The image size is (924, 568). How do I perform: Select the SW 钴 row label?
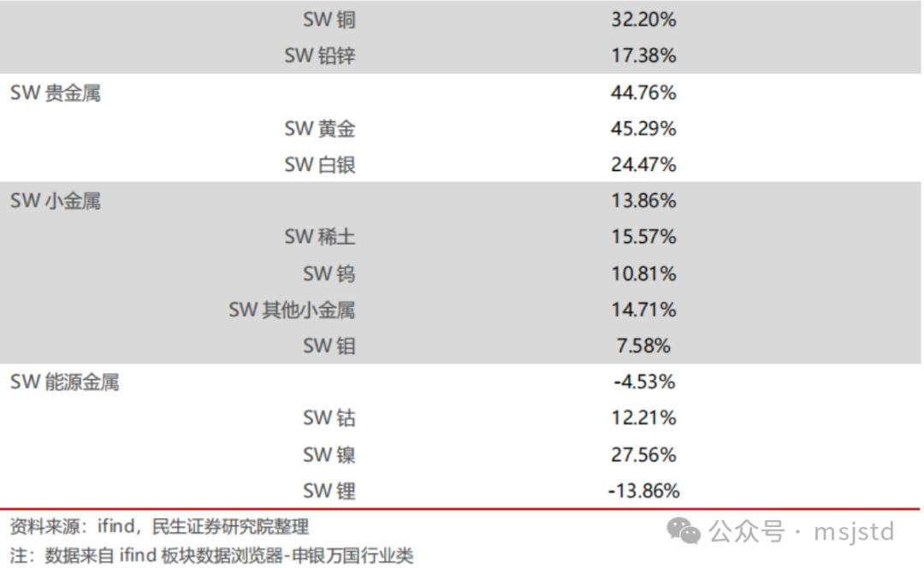pos(329,417)
